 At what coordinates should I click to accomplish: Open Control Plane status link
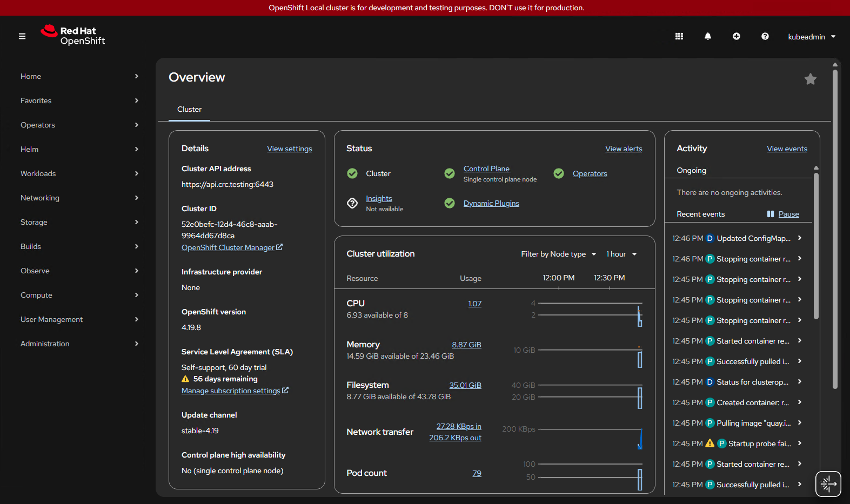(x=486, y=169)
